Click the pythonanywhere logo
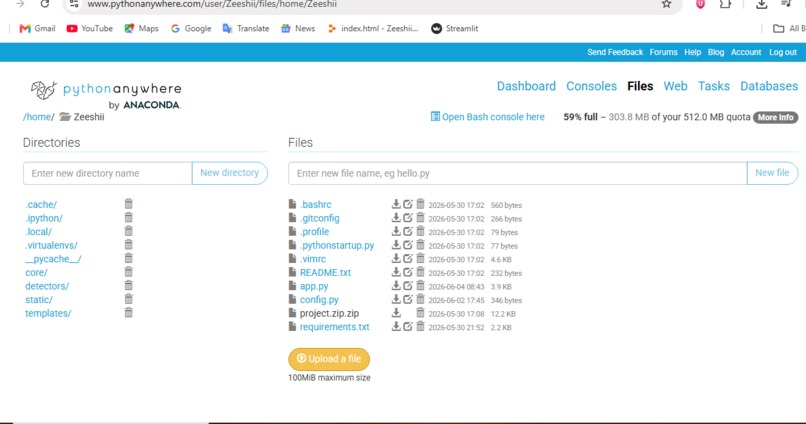Image resolution: width=806 pixels, height=424 pixels. click(x=106, y=94)
